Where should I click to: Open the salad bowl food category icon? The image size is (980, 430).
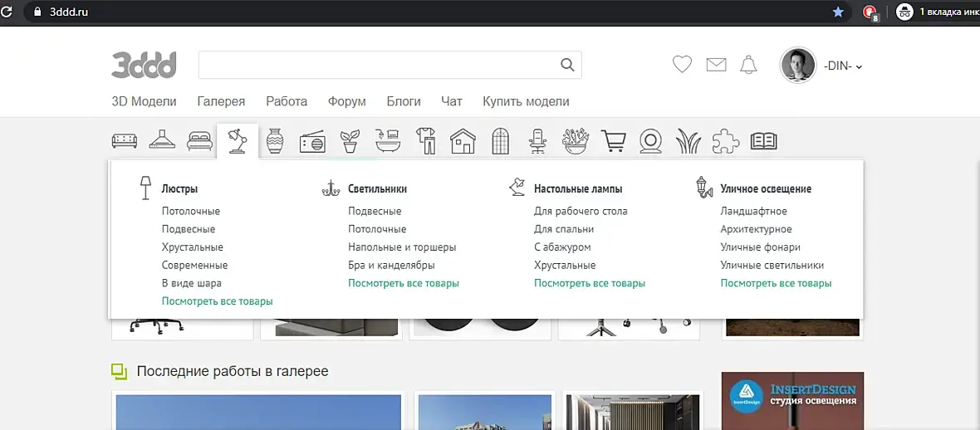(x=576, y=141)
